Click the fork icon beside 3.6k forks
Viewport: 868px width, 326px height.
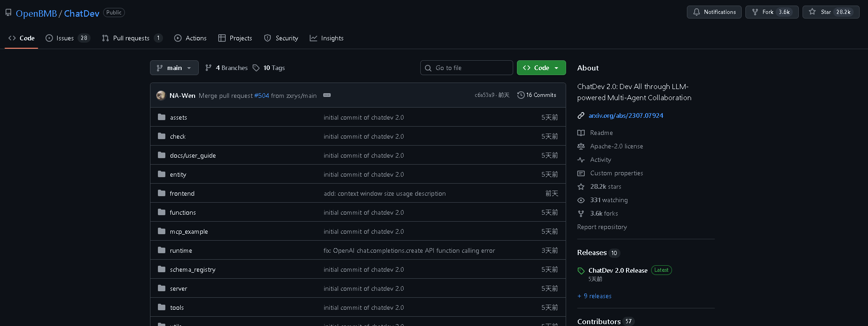click(x=581, y=213)
